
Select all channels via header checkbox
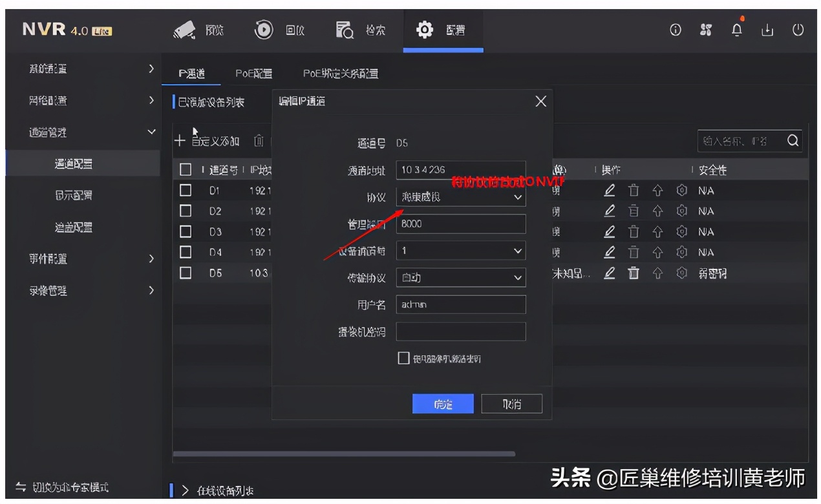(185, 169)
